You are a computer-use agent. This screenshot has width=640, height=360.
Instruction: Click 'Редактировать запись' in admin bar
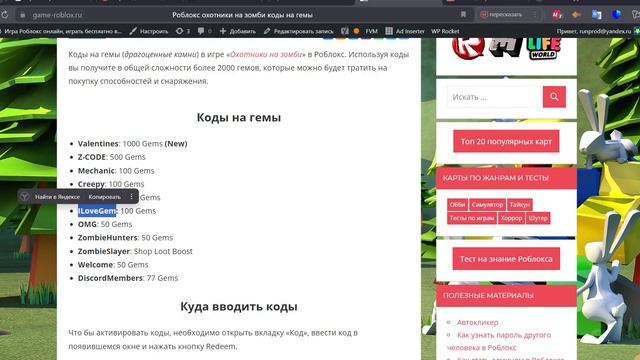298,31
